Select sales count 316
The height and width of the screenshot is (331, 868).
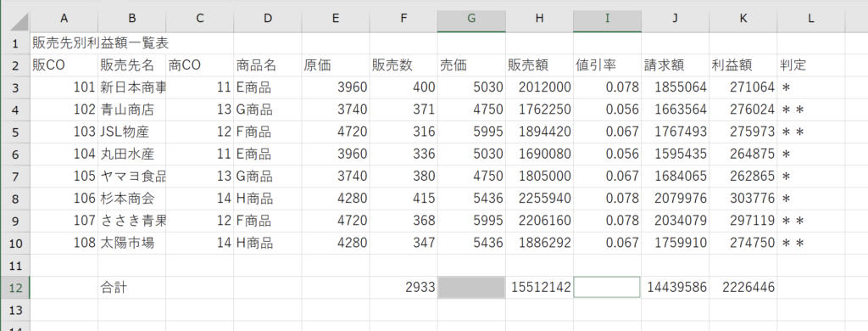point(403,132)
